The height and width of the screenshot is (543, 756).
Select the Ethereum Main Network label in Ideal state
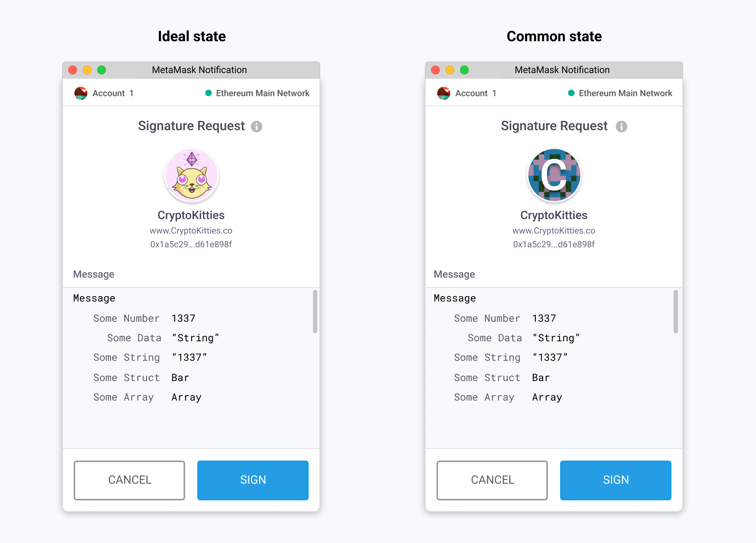pos(263,93)
